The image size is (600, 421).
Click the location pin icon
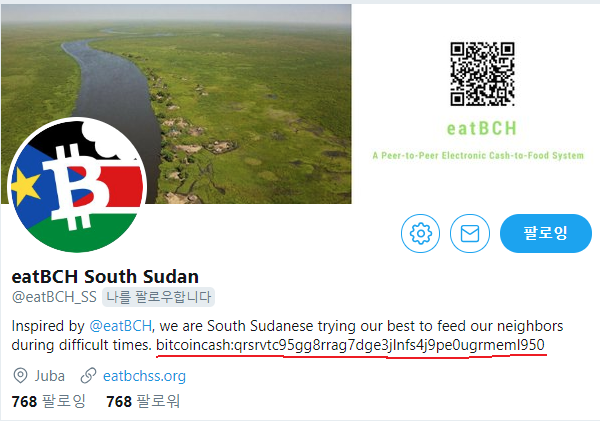tap(20, 375)
